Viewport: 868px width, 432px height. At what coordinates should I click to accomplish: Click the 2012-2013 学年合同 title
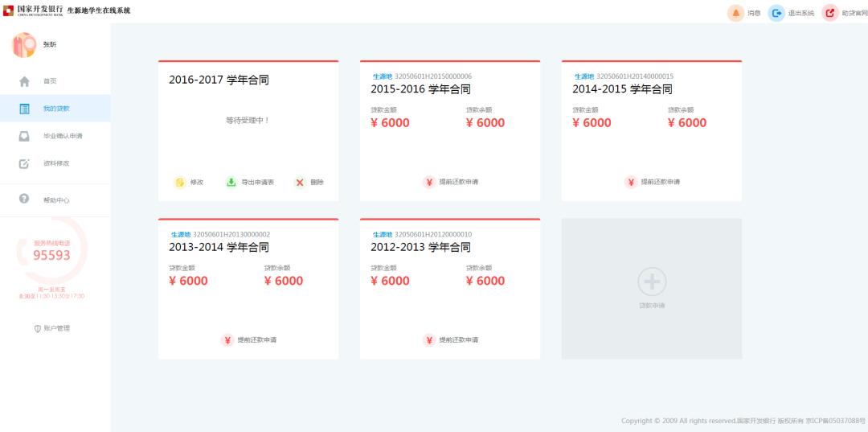(x=420, y=247)
